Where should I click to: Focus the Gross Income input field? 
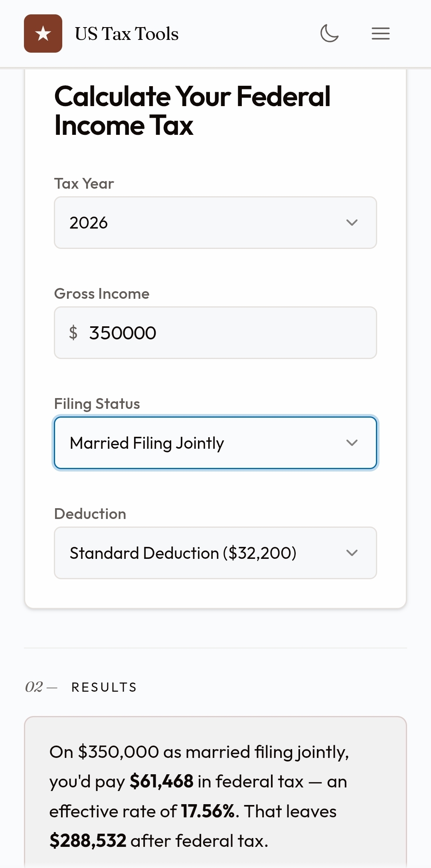[215, 333]
